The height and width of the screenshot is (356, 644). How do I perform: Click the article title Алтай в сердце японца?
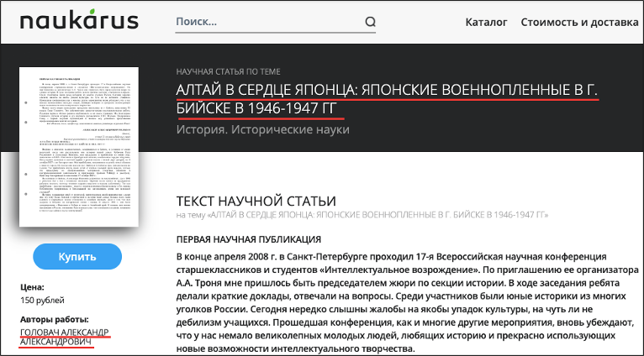(x=387, y=99)
